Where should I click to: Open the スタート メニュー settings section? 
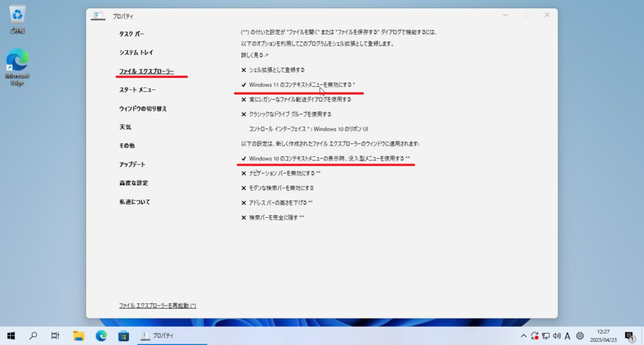tap(137, 89)
